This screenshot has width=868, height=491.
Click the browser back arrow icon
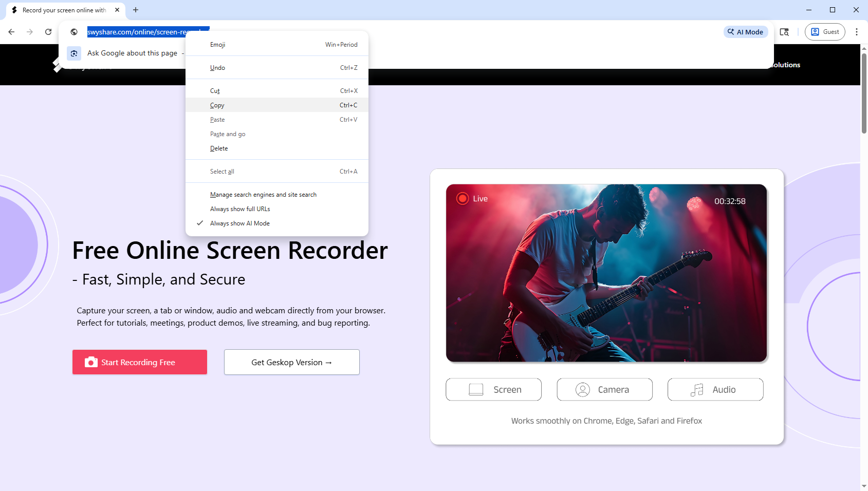click(11, 32)
